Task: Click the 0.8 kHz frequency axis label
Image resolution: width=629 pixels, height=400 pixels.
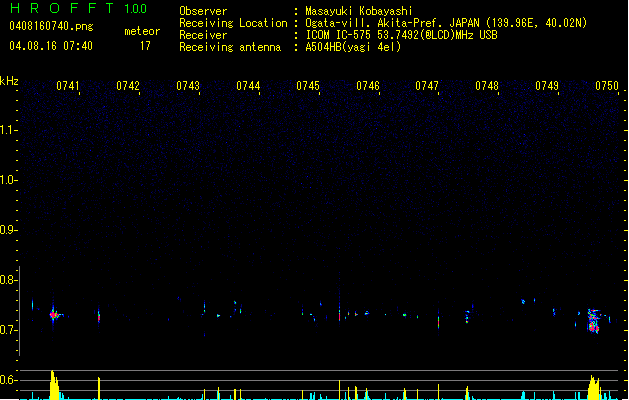Action: click(x=8, y=280)
